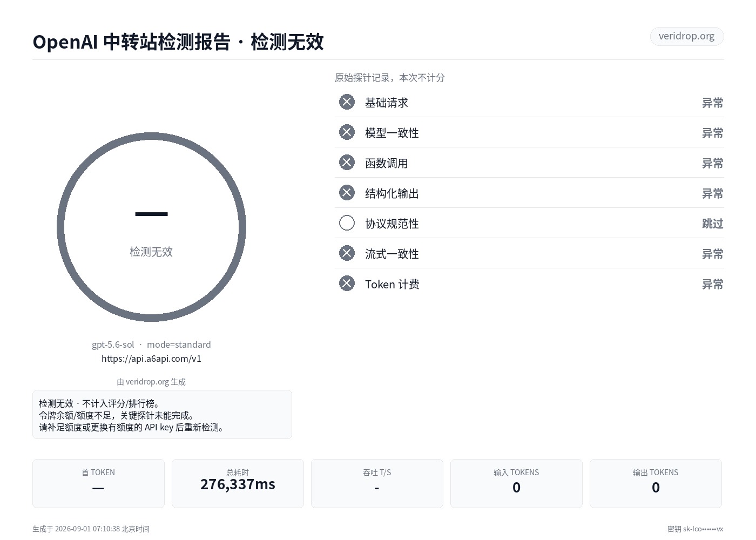Select the 首 TOKEN stat card
This screenshot has width=756, height=540.
98,483
